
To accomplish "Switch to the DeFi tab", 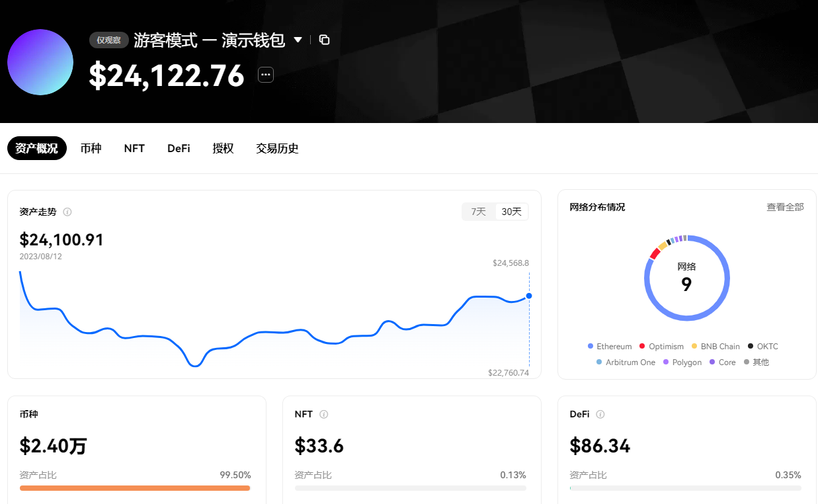I will pyautogui.click(x=179, y=149).
